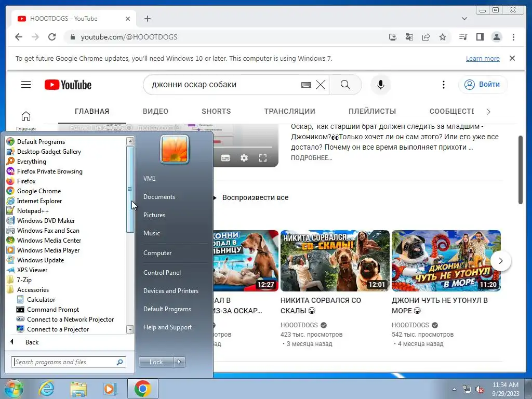This screenshot has height=399, width=532.
Task: Expand shutdown options arrow beside Lock
Action: (179, 362)
